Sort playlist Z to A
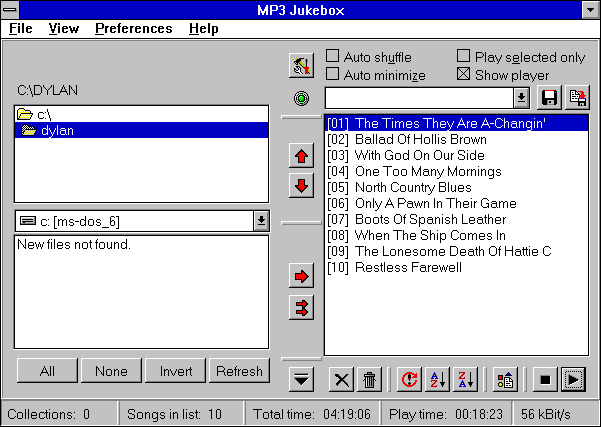This screenshot has width=601, height=427. click(x=466, y=380)
